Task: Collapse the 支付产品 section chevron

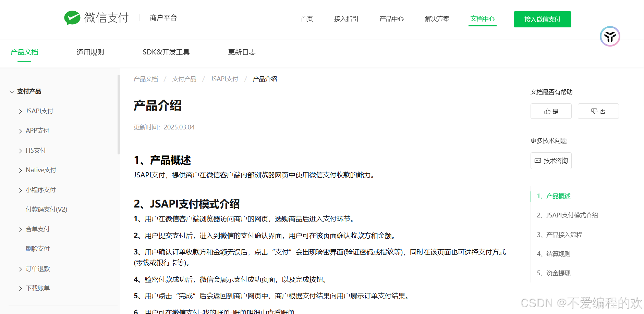Action: 12,92
